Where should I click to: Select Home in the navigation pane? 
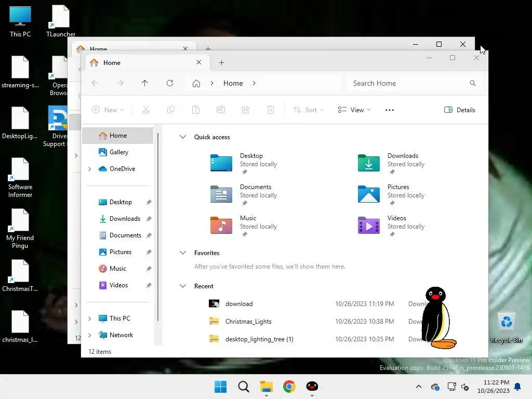pyautogui.click(x=118, y=136)
